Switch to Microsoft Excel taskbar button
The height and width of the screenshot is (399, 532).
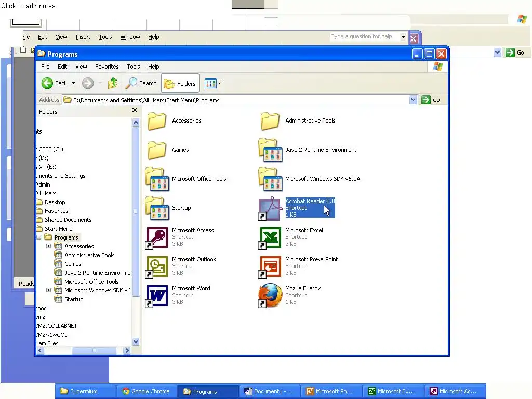(x=393, y=391)
